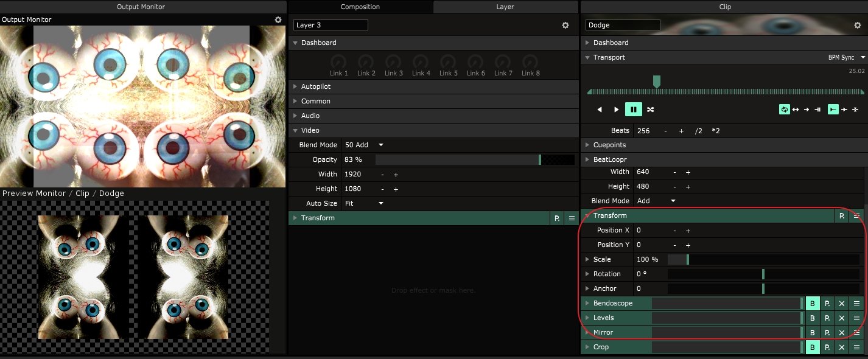
Task: Expand the Autopilot section
Action: tap(315, 86)
